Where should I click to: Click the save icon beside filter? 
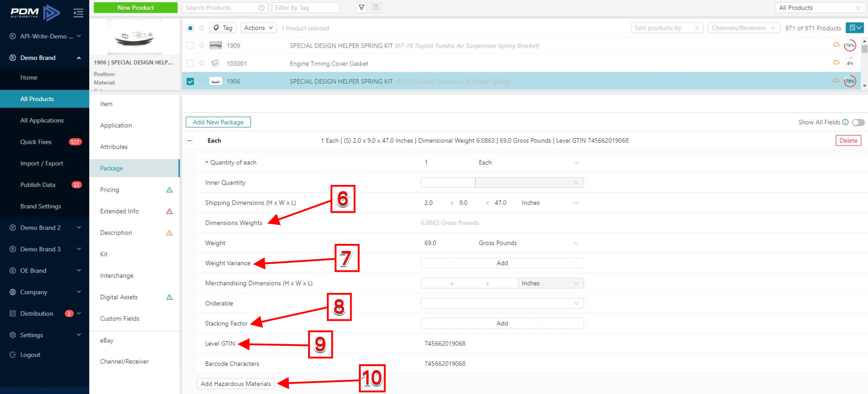tap(376, 7)
